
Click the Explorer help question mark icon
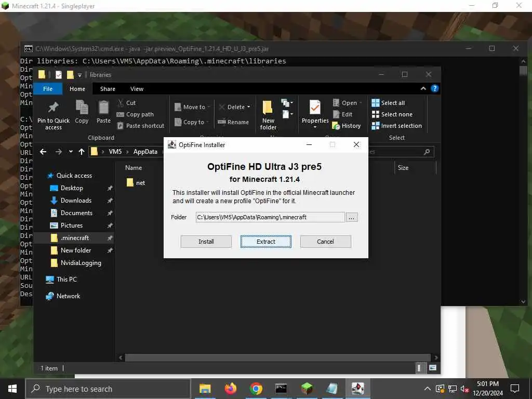(x=435, y=88)
